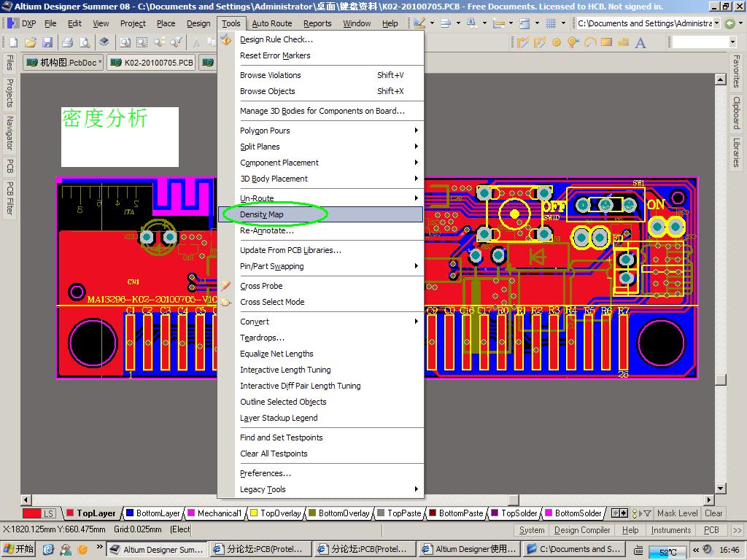The height and width of the screenshot is (560, 747).
Task: Click the Clear button in status area
Action: click(x=713, y=513)
